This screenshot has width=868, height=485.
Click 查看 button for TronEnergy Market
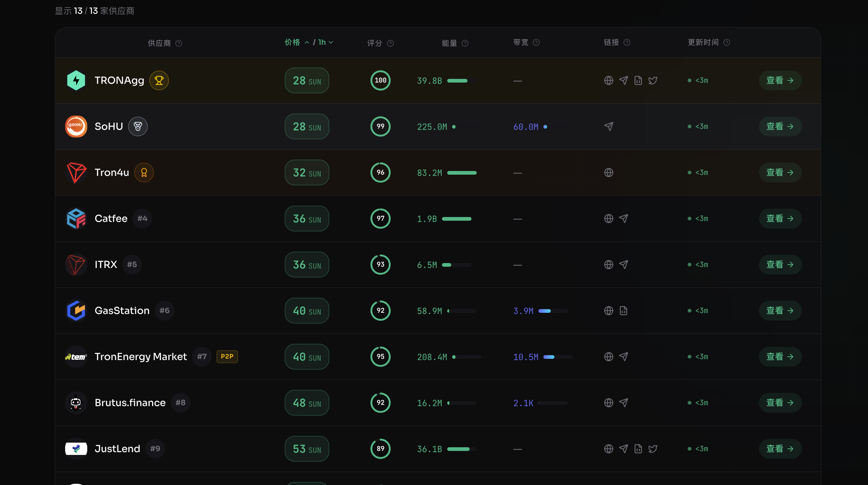coord(780,357)
